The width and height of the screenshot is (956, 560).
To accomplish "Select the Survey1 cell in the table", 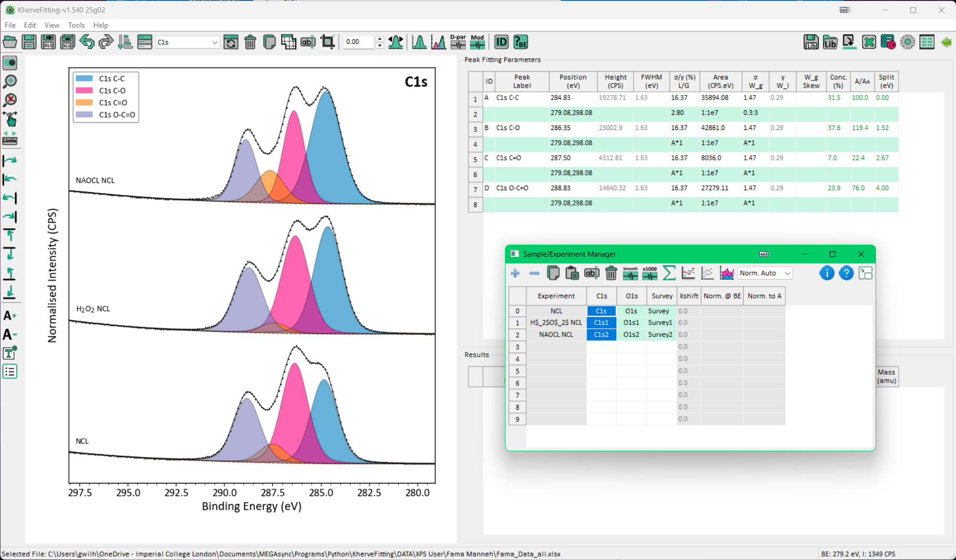I will click(660, 323).
